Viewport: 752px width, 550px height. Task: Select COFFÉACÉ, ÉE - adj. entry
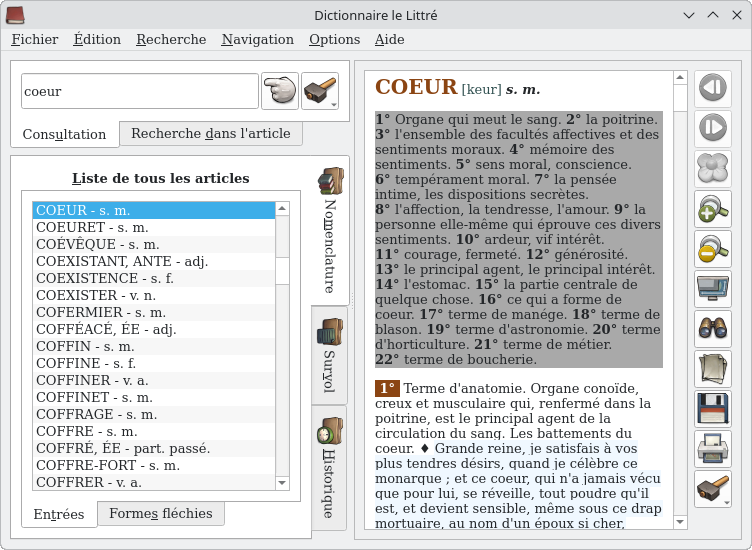[x=154, y=329]
